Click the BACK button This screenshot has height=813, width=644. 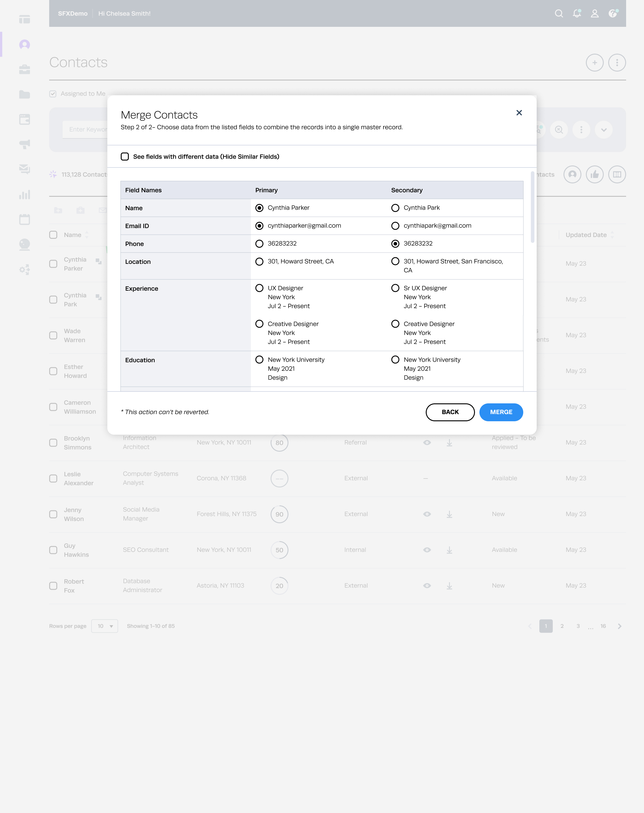[450, 412]
